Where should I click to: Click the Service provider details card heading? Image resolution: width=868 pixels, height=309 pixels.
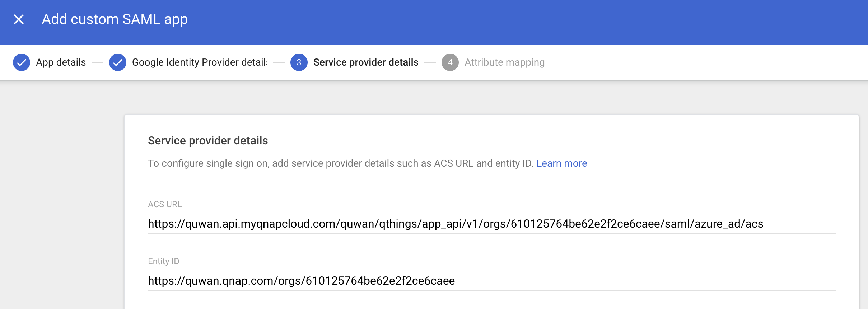pos(208,141)
